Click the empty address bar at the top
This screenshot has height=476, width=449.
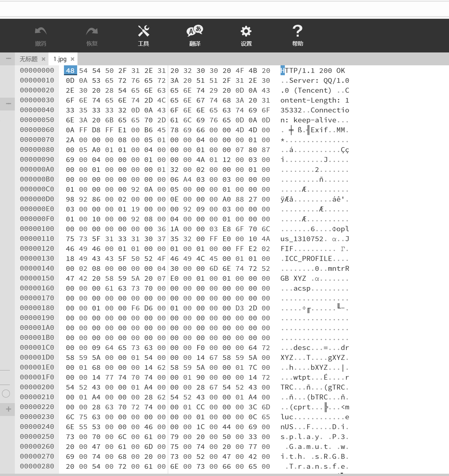[x=224, y=9]
